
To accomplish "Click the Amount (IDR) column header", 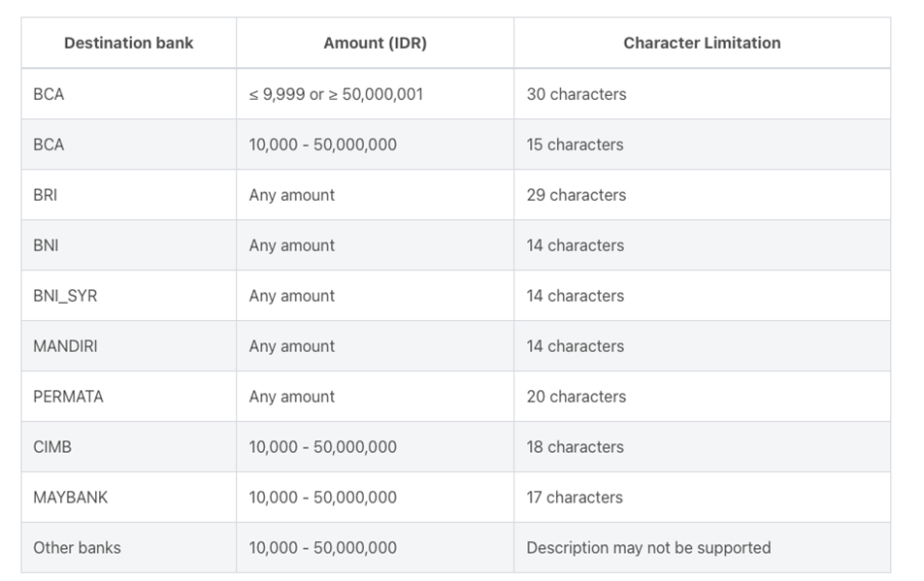I will [375, 43].
